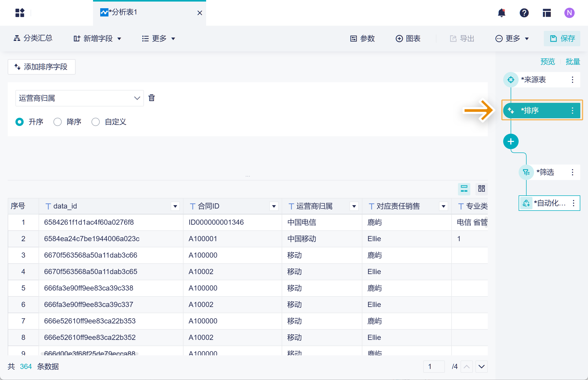The width and height of the screenshot is (588, 380).
Task: Open notifications bell icon
Action: (x=501, y=13)
